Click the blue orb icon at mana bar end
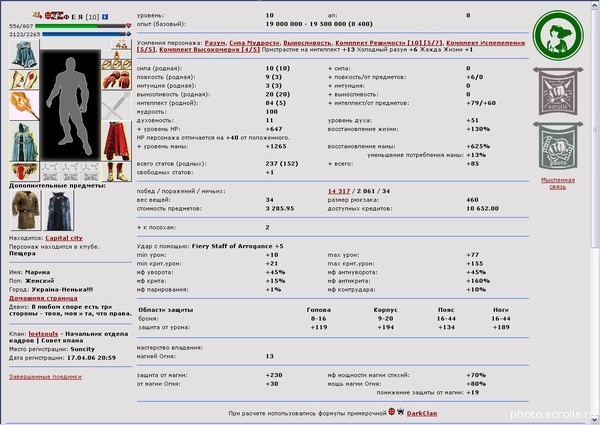 click(x=128, y=34)
